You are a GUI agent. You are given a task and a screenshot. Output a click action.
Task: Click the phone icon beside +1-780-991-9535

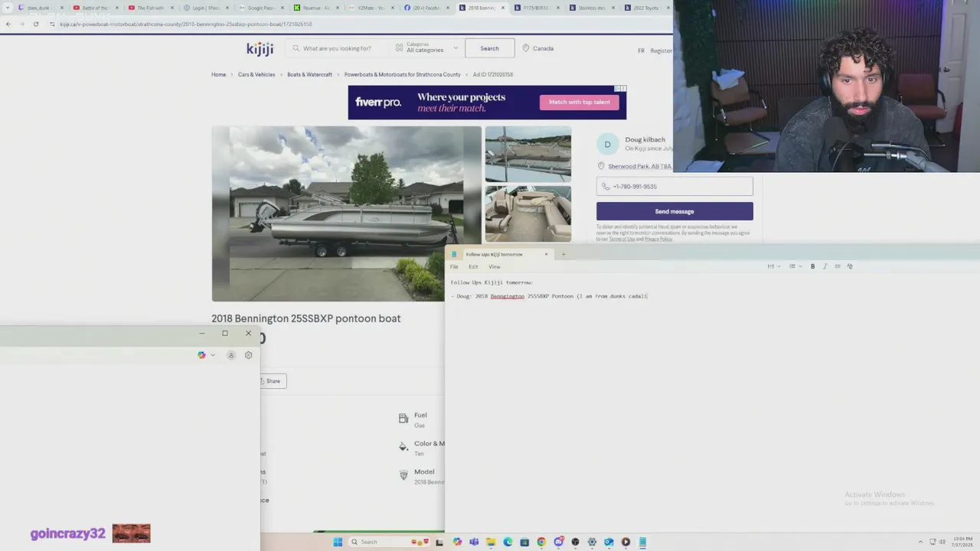(606, 186)
